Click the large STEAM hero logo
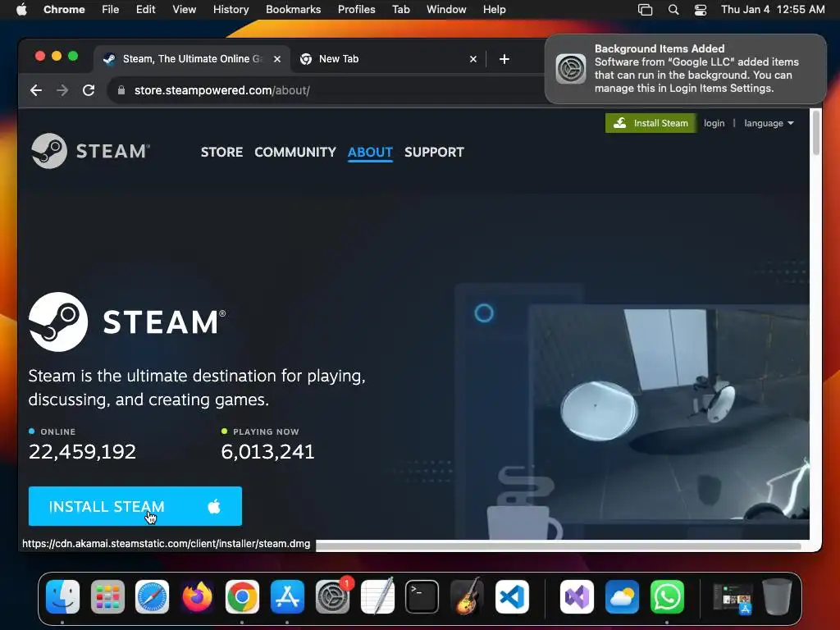The image size is (840, 630). click(127, 322)
